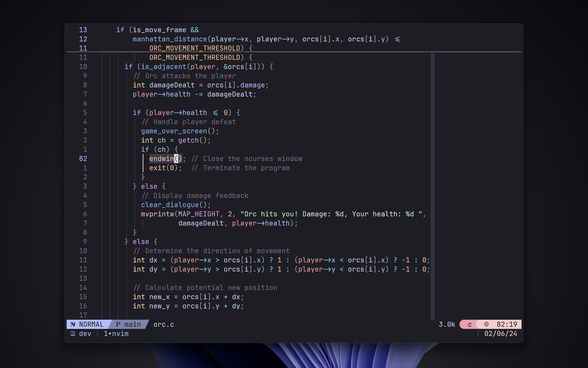588x368 pixels.
Task: Click the "Terminate the program" comment
Action: (241, 168)
